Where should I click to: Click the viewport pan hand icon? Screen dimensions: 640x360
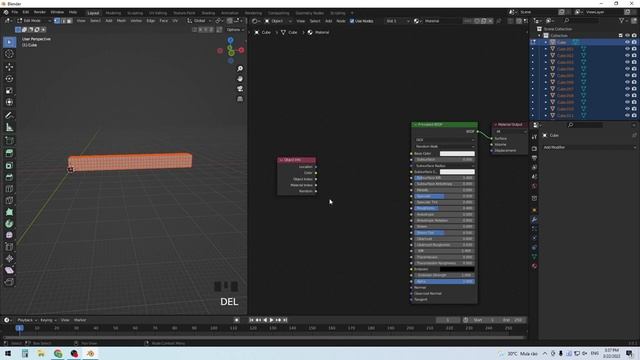[x=240, y=79]
